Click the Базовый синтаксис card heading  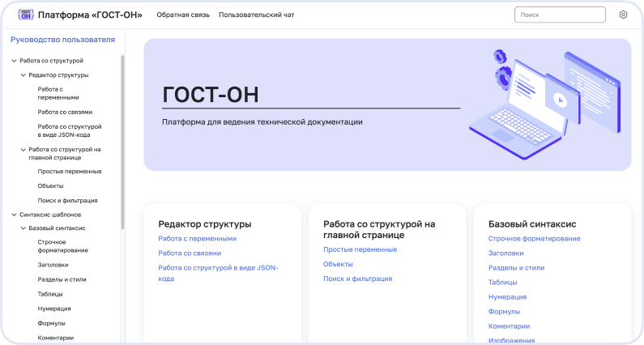click(x=532, y=224)
